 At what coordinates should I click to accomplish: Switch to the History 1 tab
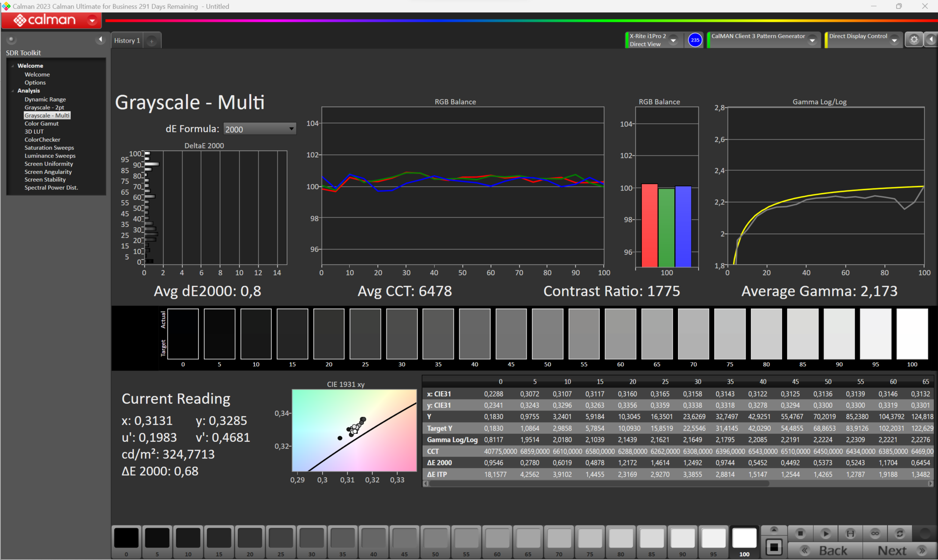(127, 41)
